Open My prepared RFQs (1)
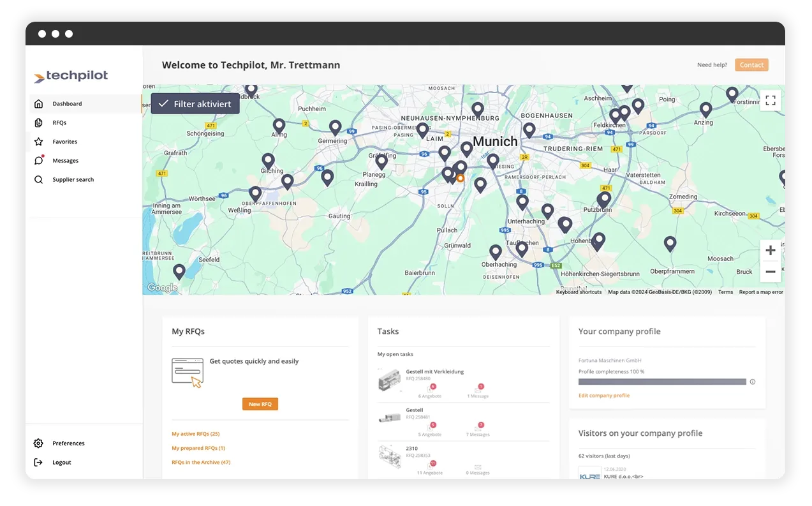 pos(198,448)
